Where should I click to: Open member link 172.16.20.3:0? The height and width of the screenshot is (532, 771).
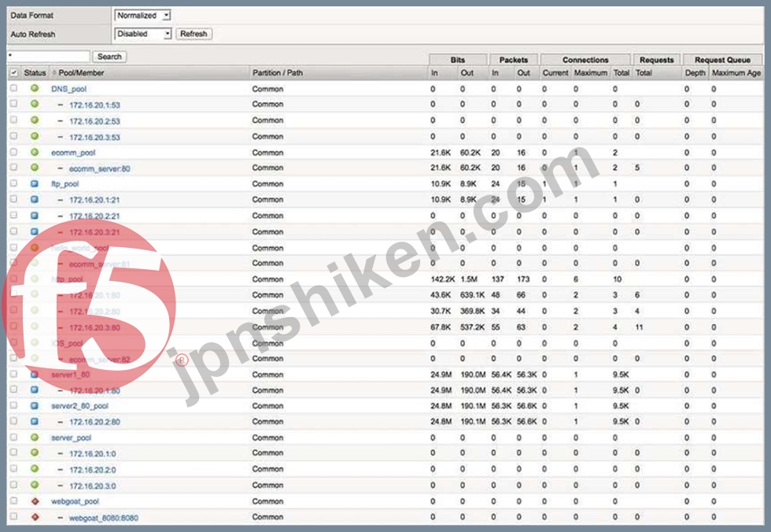(x=93, y=486)
